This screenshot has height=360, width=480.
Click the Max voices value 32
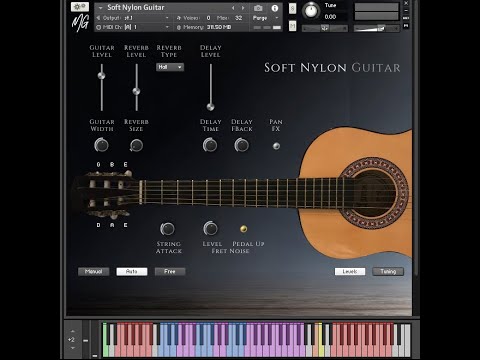pos(238,18)
